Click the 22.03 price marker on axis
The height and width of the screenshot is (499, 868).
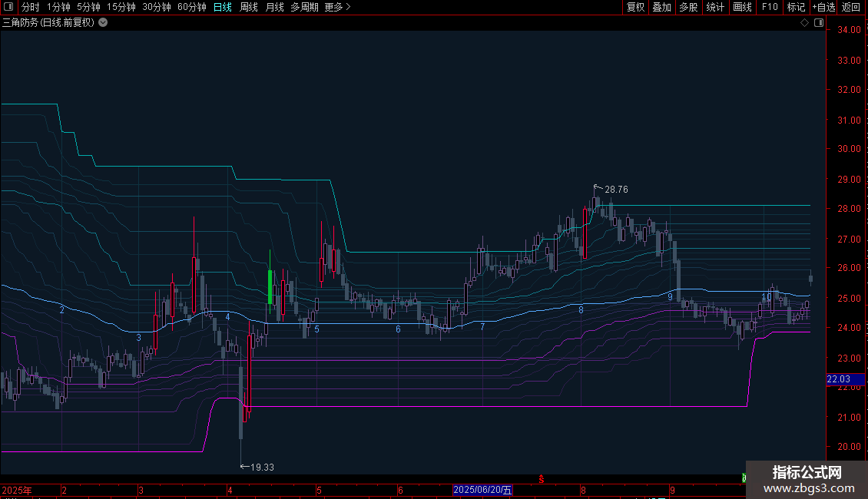click(x=838, y=379)
